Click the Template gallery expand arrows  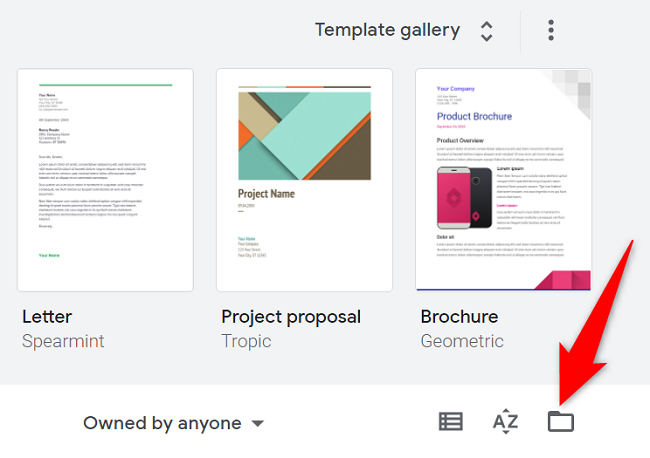487,30
